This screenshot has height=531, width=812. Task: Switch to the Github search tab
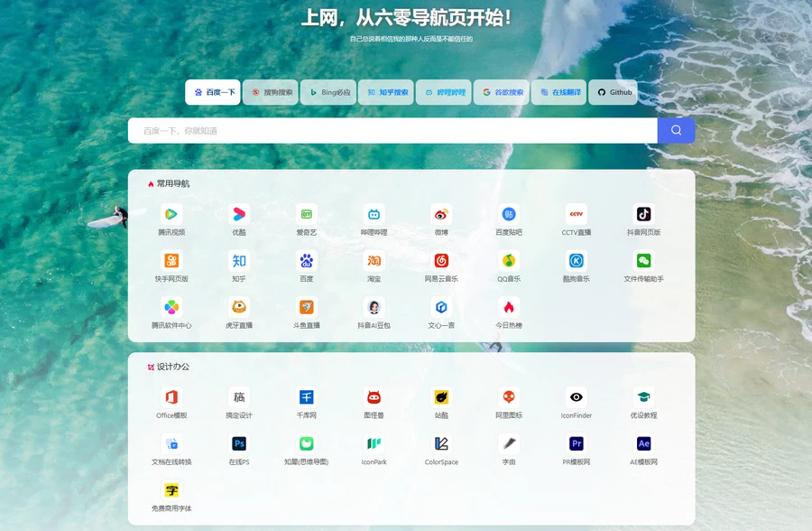tap(613, 91)
